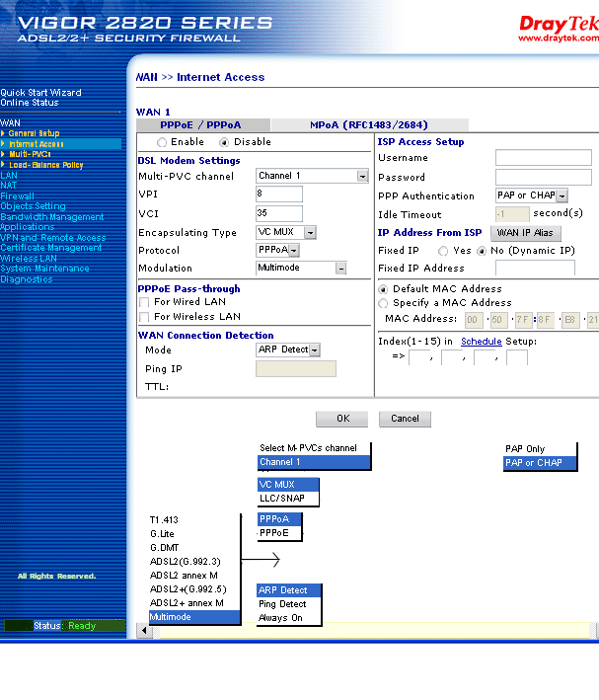Open Diagnostics menu
Screen dimensions: 599x700
pyautogui.click(x=27, y=279)
